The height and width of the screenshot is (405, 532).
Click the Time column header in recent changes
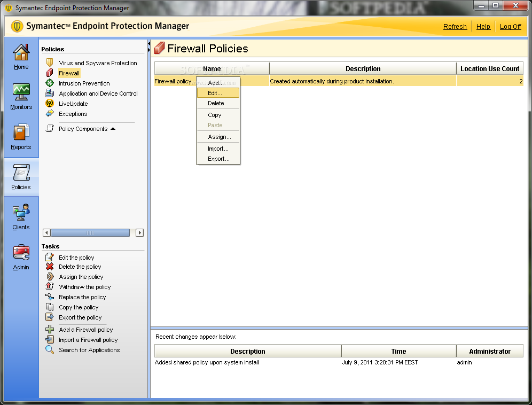[x=398, y=351]
